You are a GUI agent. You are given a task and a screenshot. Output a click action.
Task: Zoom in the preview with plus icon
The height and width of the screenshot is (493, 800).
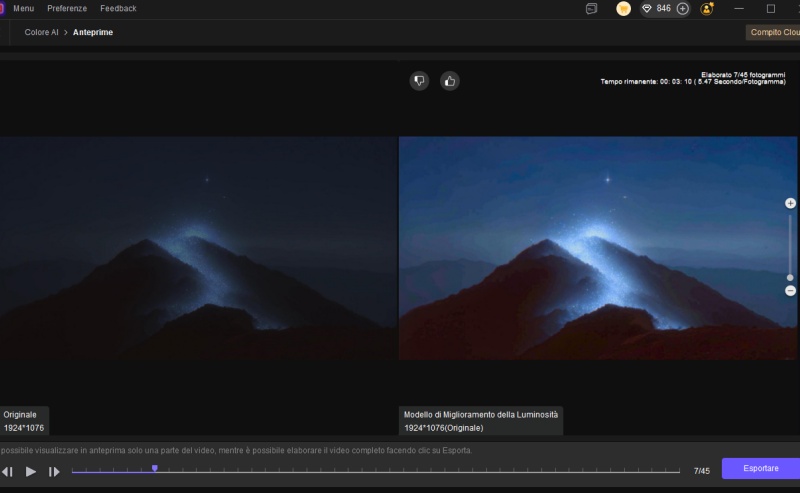point(790,203)
